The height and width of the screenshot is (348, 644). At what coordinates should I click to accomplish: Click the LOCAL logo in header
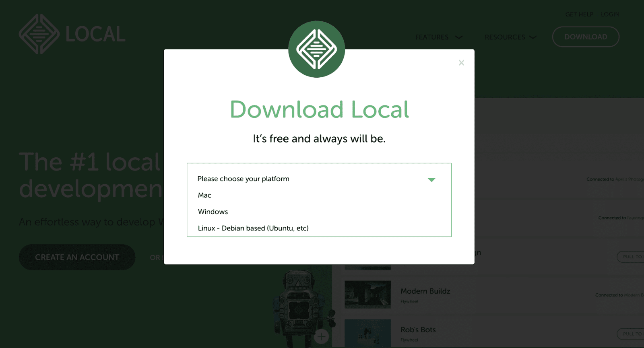(72, 34)
